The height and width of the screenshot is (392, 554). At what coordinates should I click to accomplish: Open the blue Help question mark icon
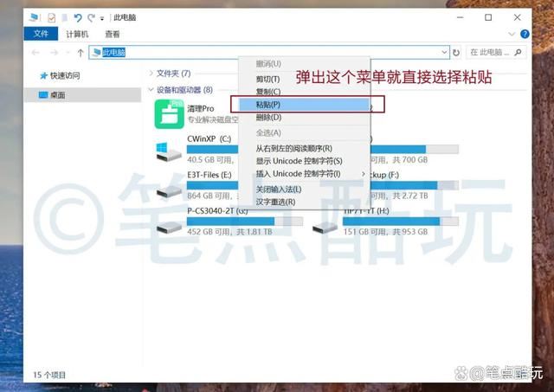coord(525,34)
